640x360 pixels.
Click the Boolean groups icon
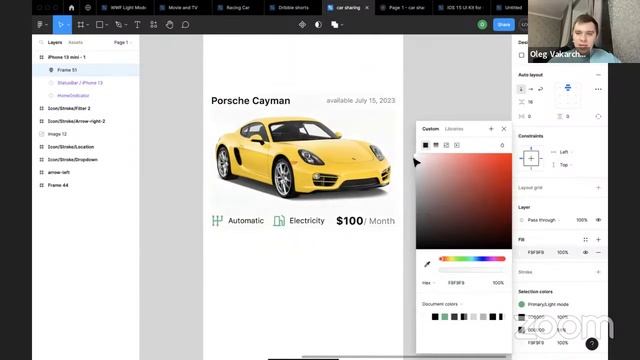click(x=334, y=25)
